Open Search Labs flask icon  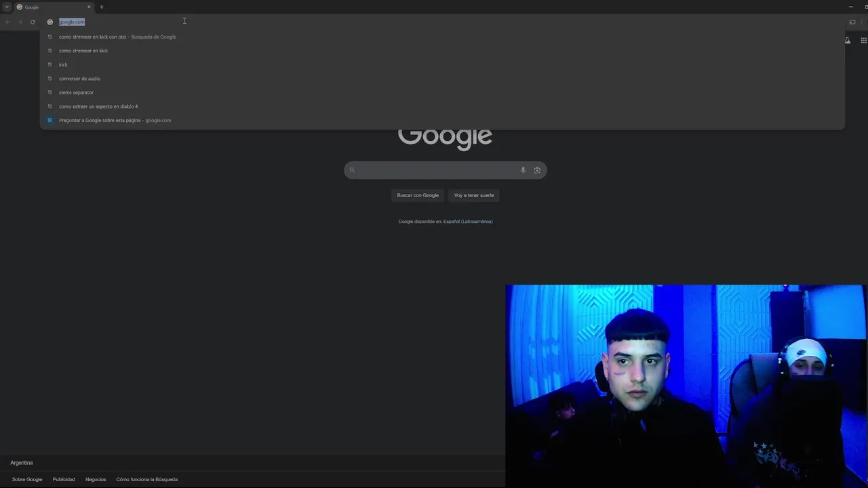[848, 41]
